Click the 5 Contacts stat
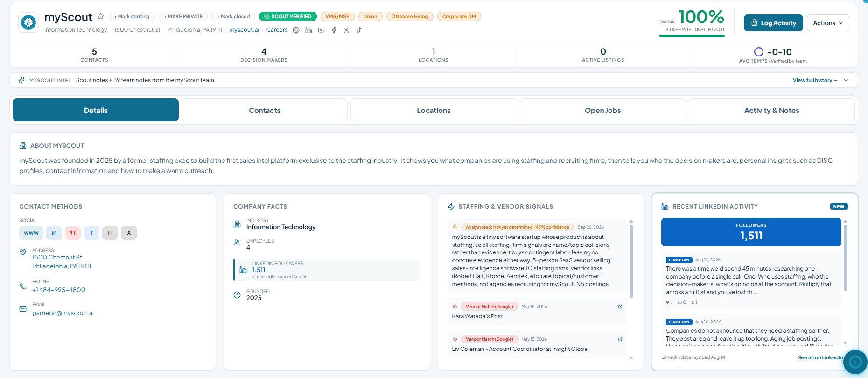 94,55
